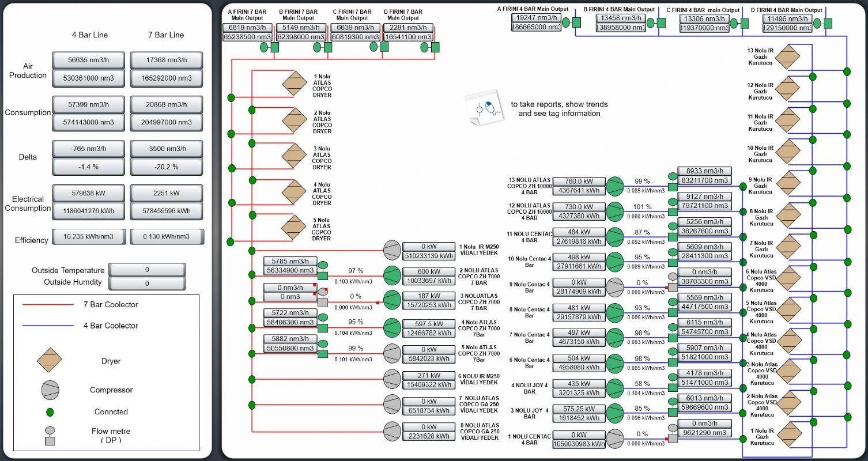Select the D FIRINI 4 BAR Main Output flow meter
Viewport: 868px width, 461px height.
(823, 23)
